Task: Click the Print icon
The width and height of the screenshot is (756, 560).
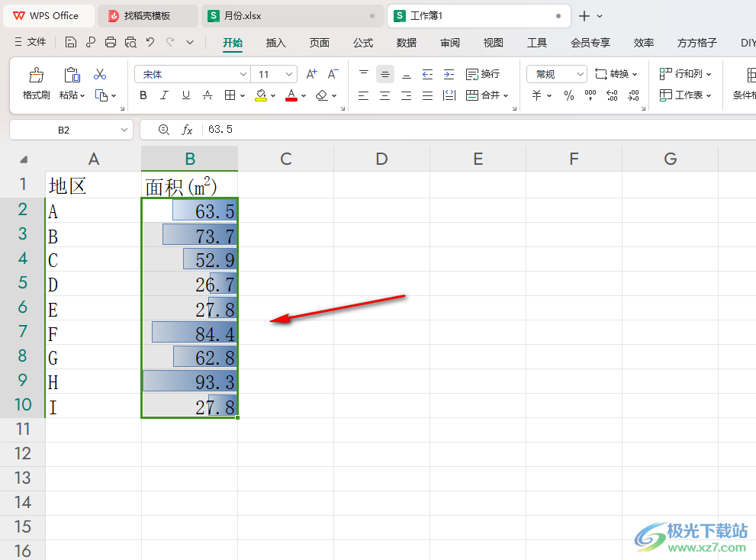Action: point(111,43)
